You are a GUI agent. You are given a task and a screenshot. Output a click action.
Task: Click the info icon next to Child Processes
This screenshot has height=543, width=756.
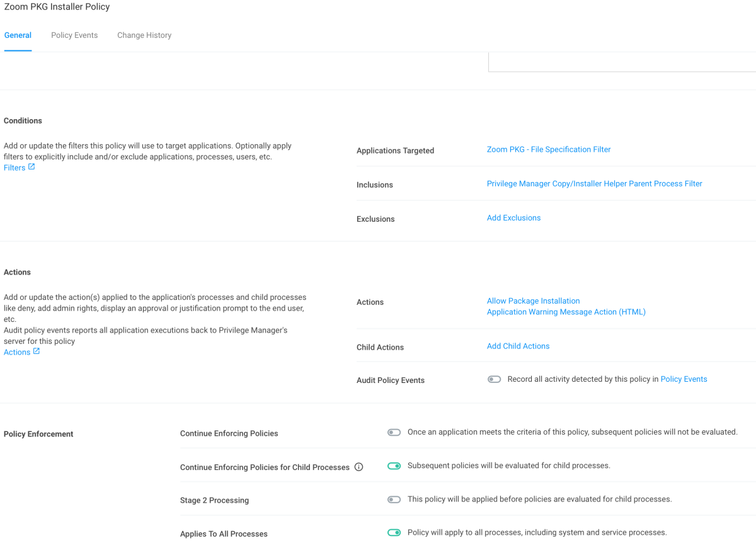point(359,467)
